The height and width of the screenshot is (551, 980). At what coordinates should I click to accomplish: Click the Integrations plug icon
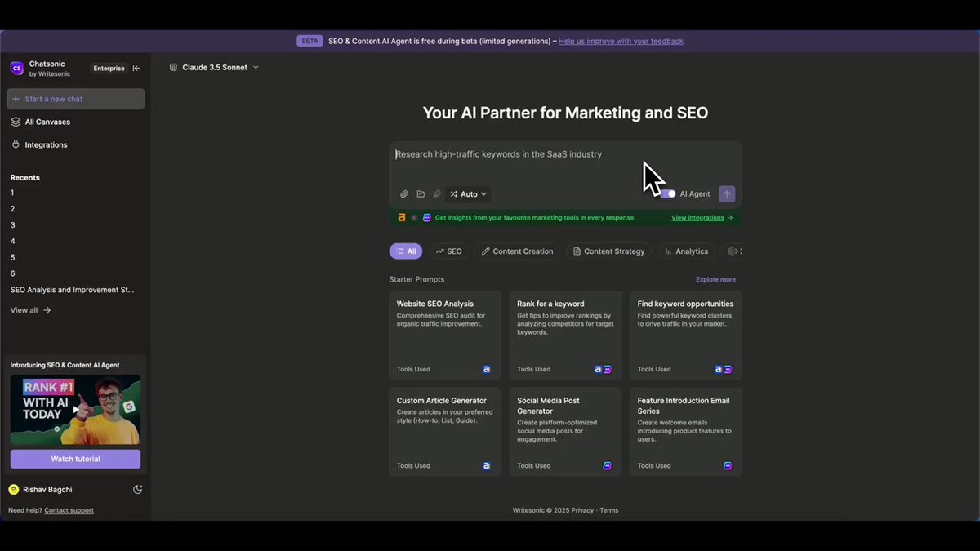16,144
